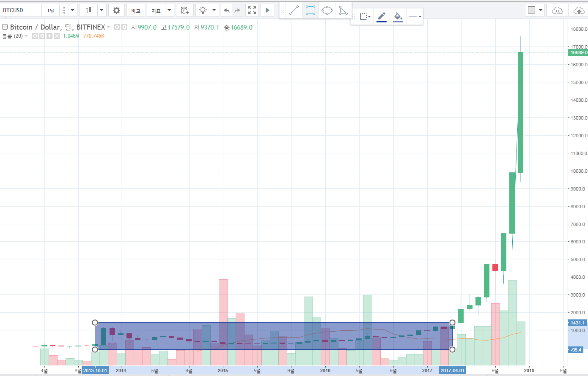Select the trend line drawing tool
Viewport: 588px width, 376px height.
coord(294,10)
